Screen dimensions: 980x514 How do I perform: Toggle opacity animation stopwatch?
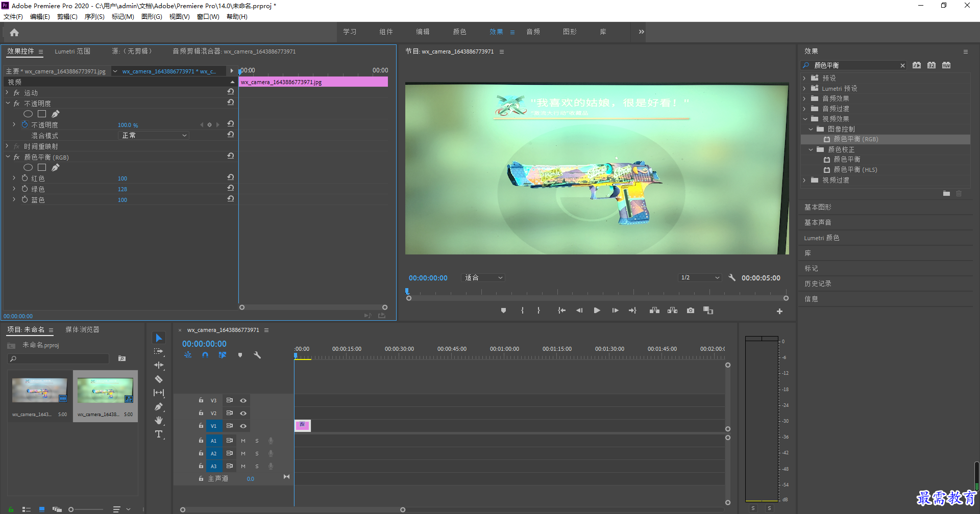pos(24,124)
